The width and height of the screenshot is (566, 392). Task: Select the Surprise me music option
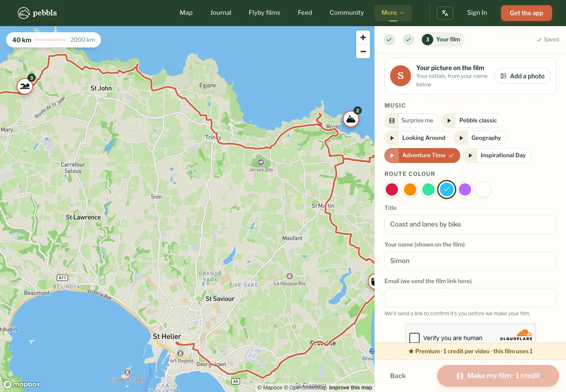tap(411, 121)
